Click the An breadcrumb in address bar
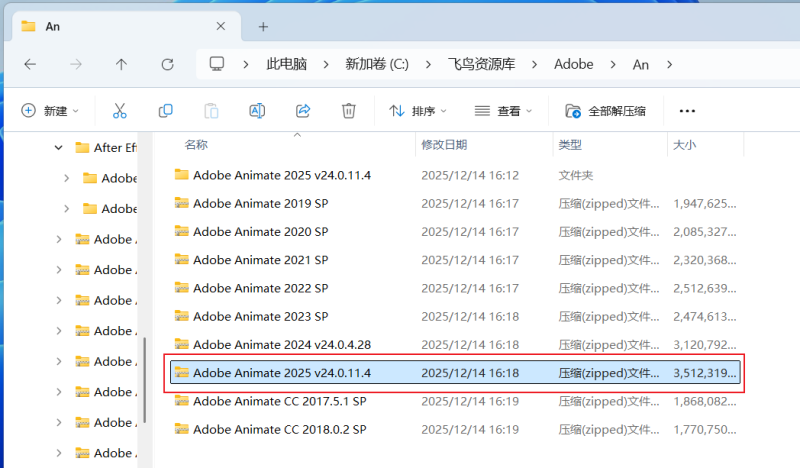Viewport: 800px width, 468px height. pos(640,65)
